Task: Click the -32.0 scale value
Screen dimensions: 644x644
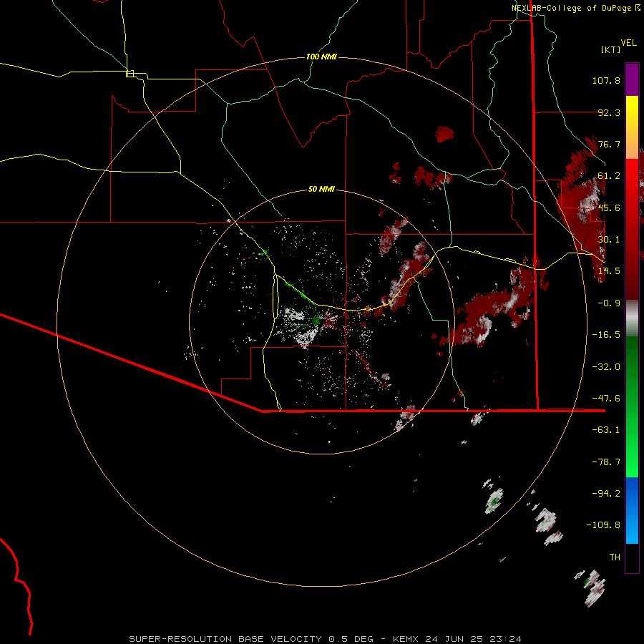Action: [x=606, y=367]
